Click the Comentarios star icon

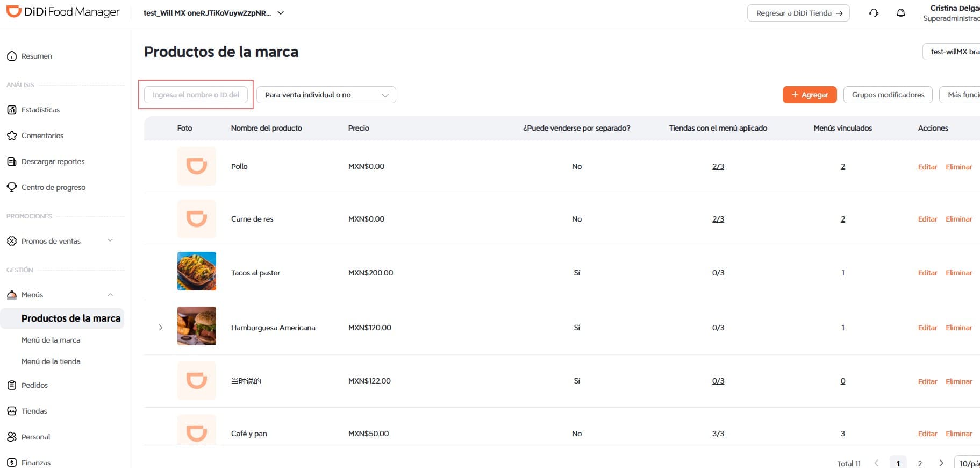[x=12, y=136]
